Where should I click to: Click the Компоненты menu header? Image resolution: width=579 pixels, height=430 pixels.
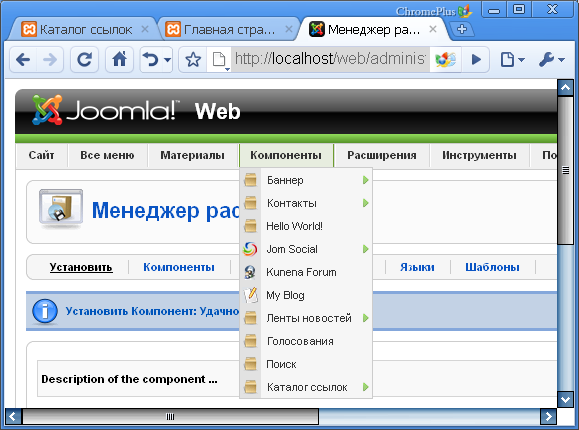click(x=286, y=155)
